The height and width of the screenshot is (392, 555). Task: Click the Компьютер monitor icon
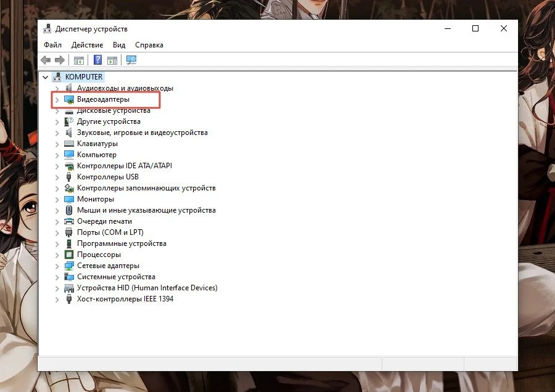tap(69, 155)
